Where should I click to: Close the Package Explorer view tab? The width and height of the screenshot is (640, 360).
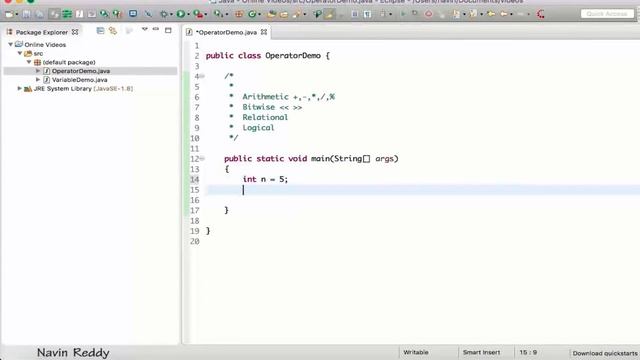[x=75, y=32]
